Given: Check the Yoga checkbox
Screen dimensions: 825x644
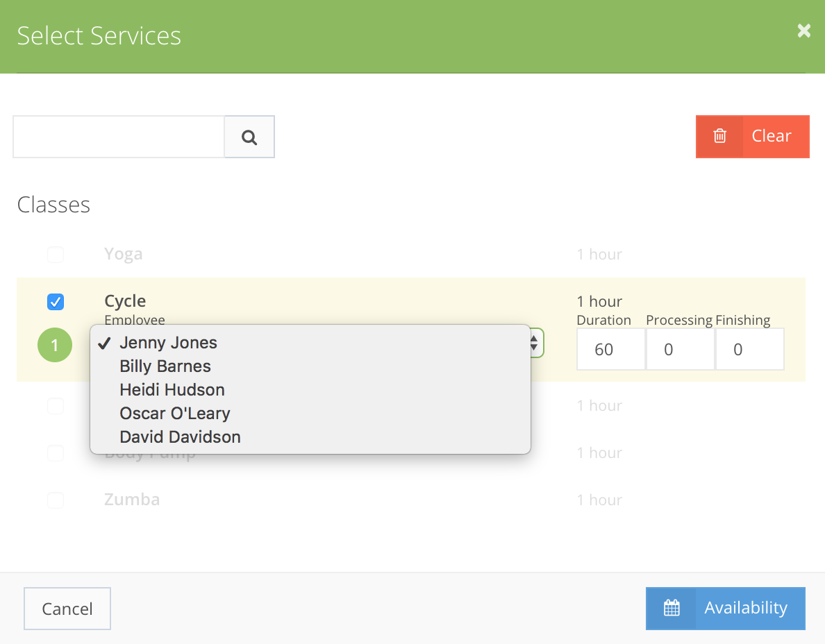Looking at the screenshot, I should pos(56,254).
